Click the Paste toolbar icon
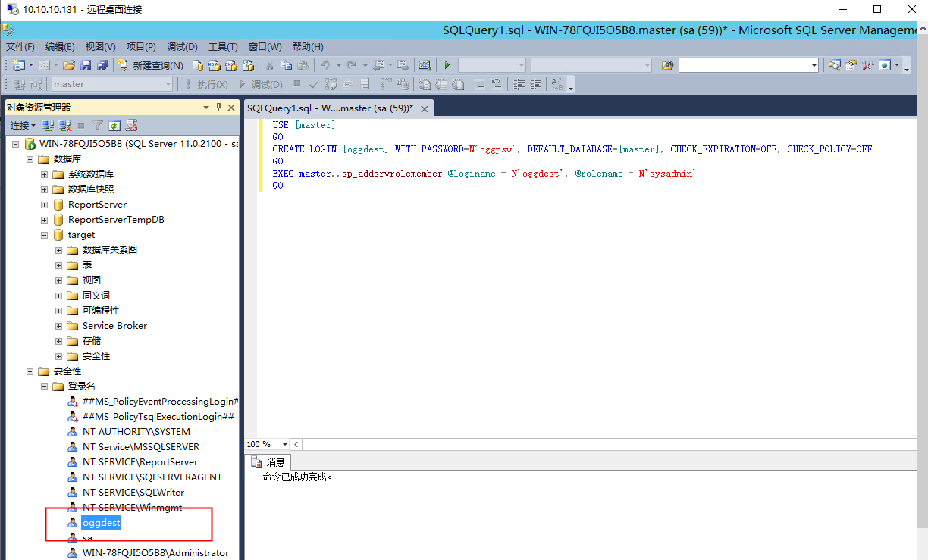Image resolution: width=928 pixels, height=560 pixels. pyautogui.click(x=301, y=66)
